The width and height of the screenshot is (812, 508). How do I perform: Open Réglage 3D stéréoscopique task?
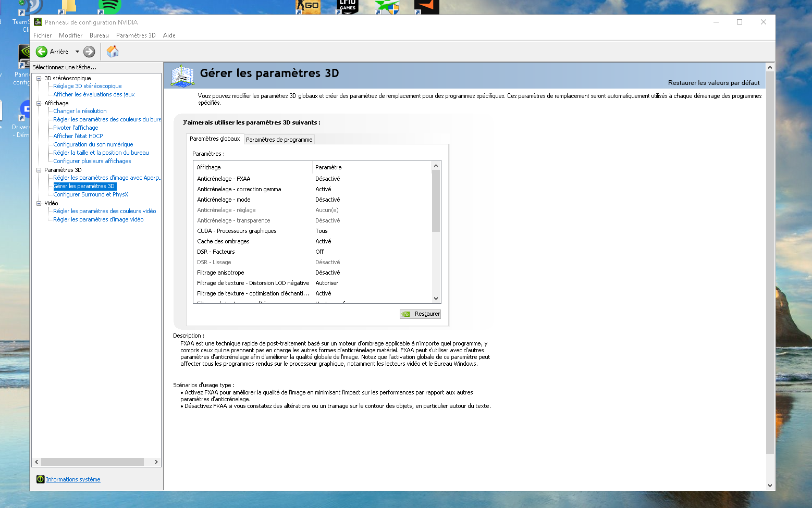[88, 86]
